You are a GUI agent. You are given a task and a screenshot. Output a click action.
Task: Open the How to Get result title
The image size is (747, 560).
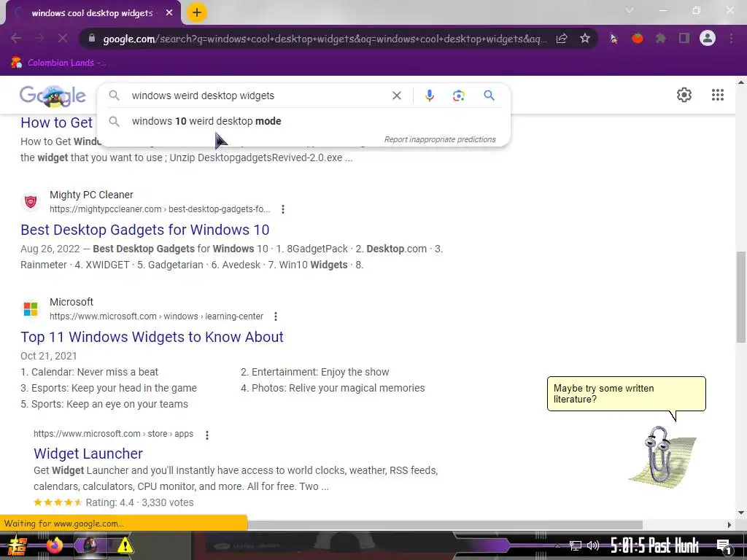56,122
